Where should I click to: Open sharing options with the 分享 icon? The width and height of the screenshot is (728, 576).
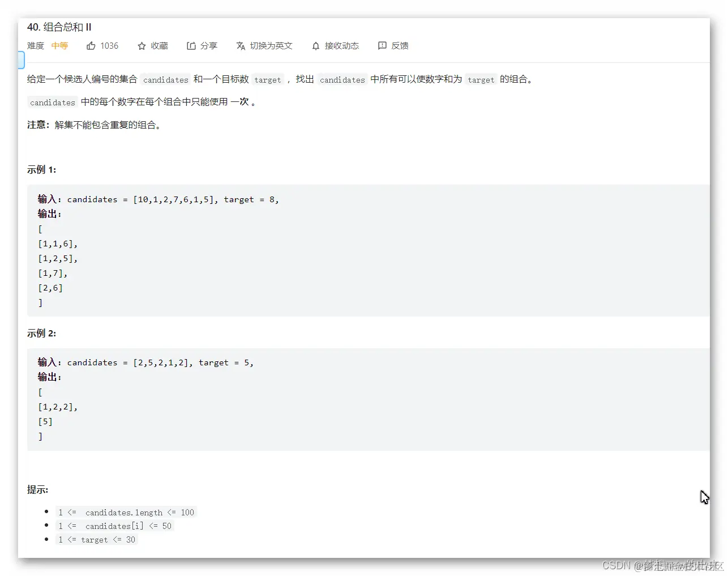191,45
